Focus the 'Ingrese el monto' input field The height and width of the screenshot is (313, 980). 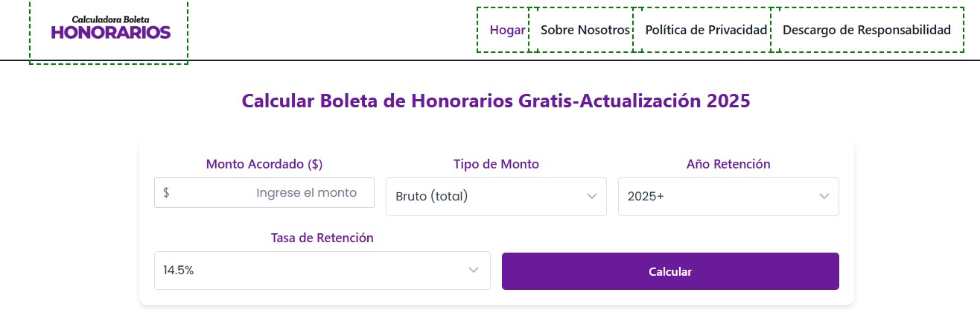click(x=264, y=192)
